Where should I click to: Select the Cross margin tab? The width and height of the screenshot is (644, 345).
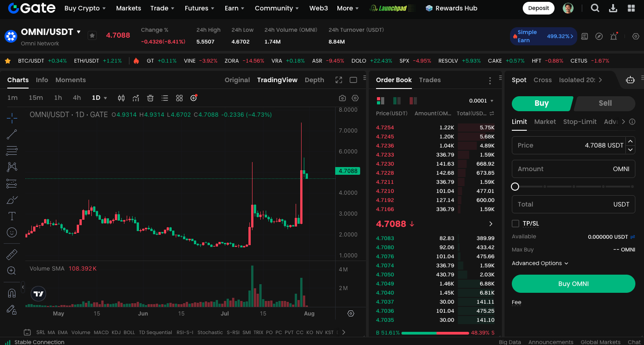point(542,80)
